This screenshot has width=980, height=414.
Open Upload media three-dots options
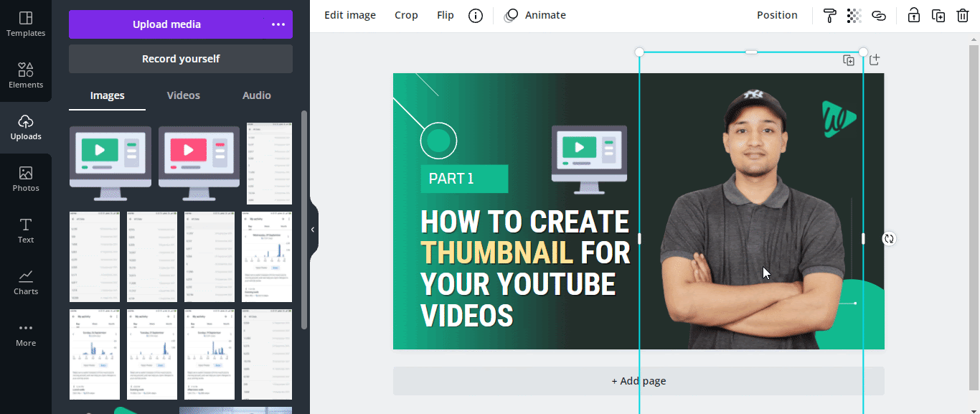tap(278, 24)
